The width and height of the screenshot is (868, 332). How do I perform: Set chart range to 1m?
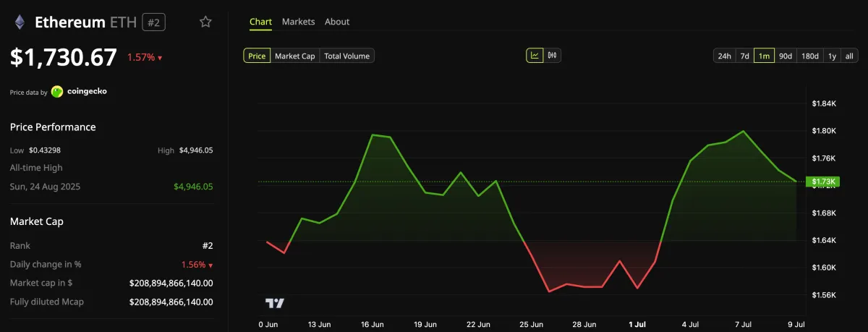(764, 56)
